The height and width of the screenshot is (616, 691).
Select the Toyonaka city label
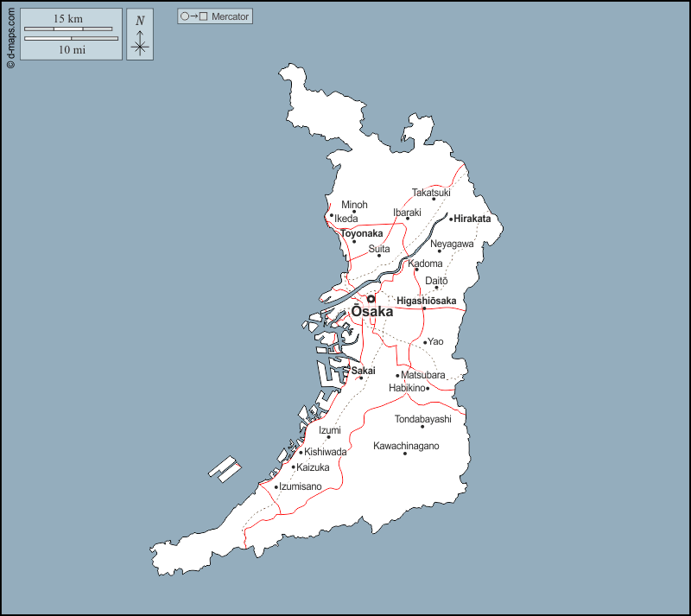(361, 233)
